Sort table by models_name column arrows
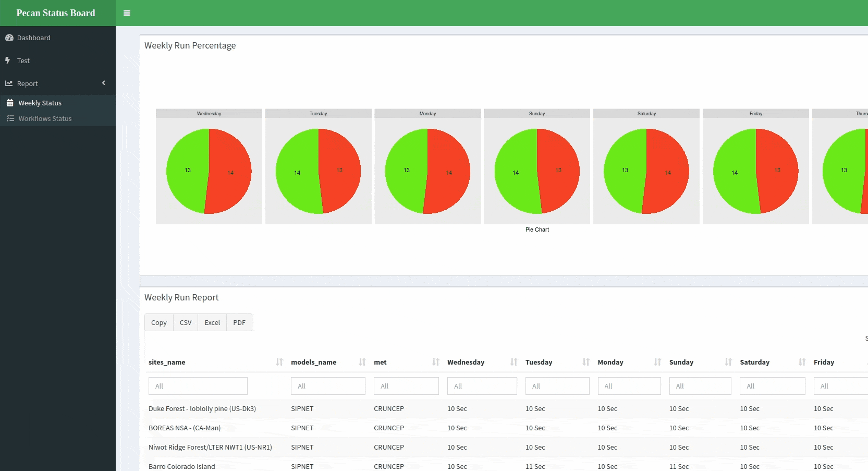 pos(362,362)
